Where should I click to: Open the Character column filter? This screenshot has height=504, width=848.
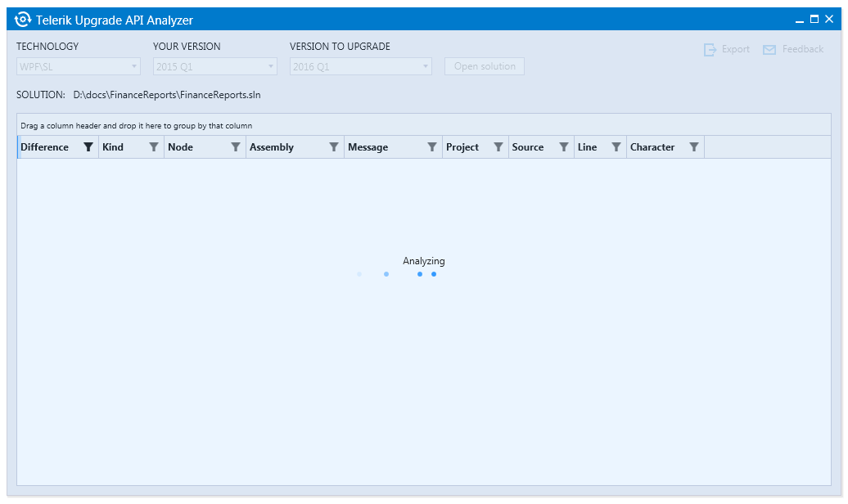point(694,147)
